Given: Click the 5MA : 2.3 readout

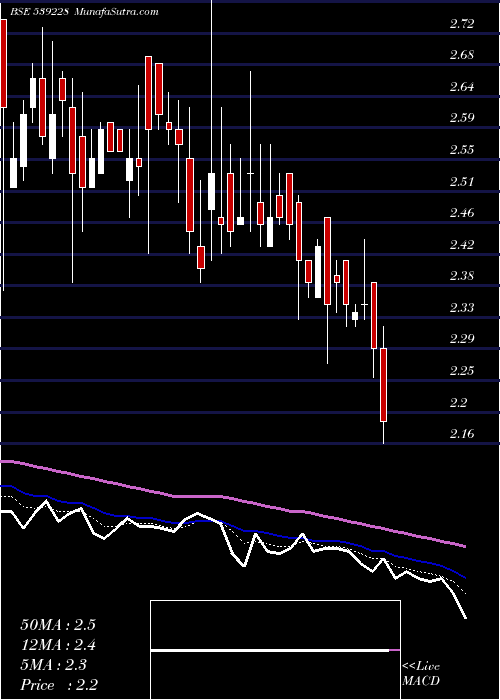Looking at the screenshot, I should pyautogui.click(x=53, y=665).
